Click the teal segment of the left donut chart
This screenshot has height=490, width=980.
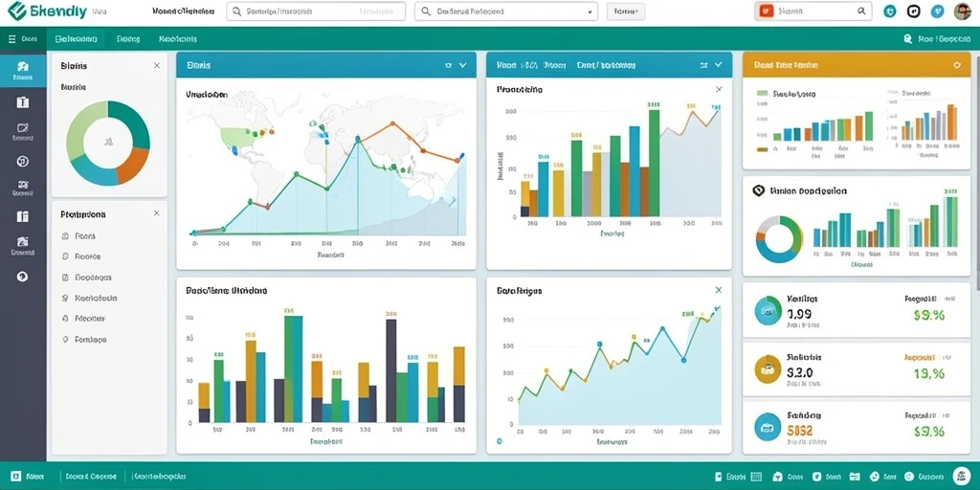click(132, 119)
